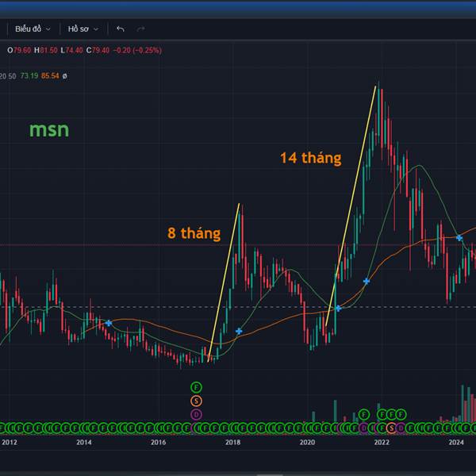Click the blue cross on the dashed line
The height and width of the screenshot is (476, 476).
tap(338, 308)
